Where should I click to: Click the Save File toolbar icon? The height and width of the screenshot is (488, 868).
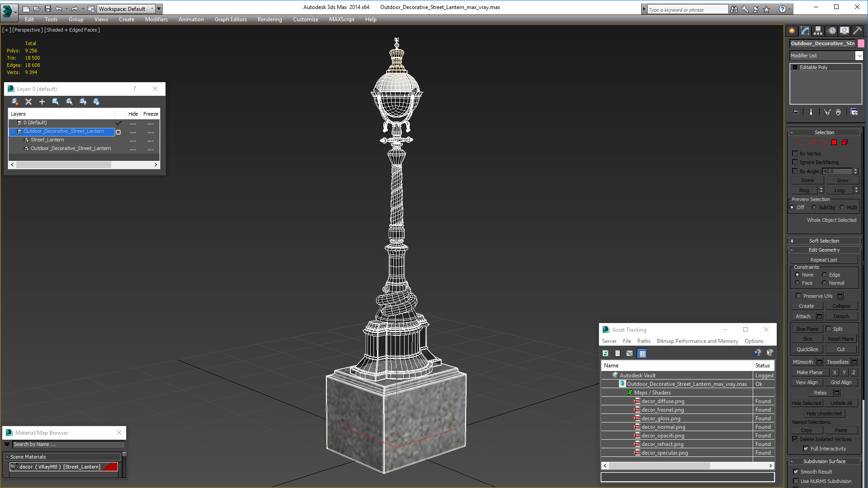tap(47, 9)
